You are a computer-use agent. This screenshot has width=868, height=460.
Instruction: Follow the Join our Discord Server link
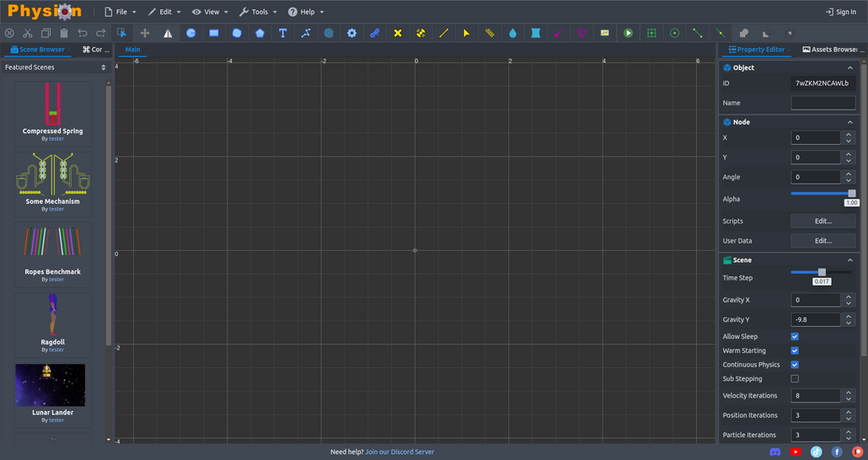pos(399,452)
